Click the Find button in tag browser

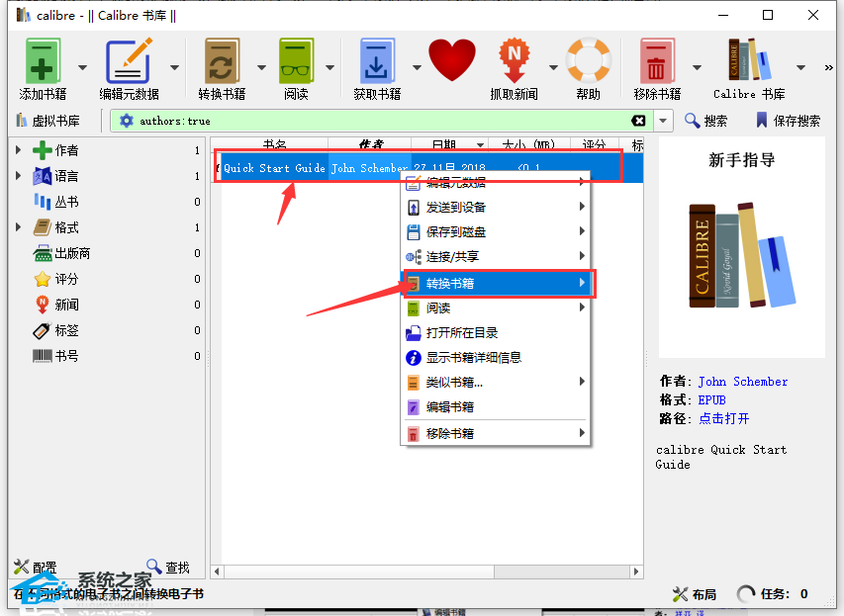click(x=168, y=567)
